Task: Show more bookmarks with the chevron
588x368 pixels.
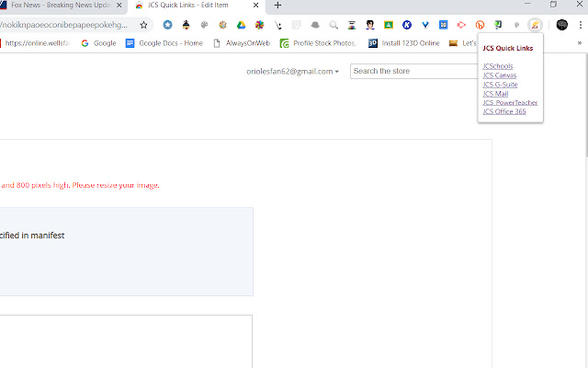Action: pyautogui.click(x=580, y=43)
